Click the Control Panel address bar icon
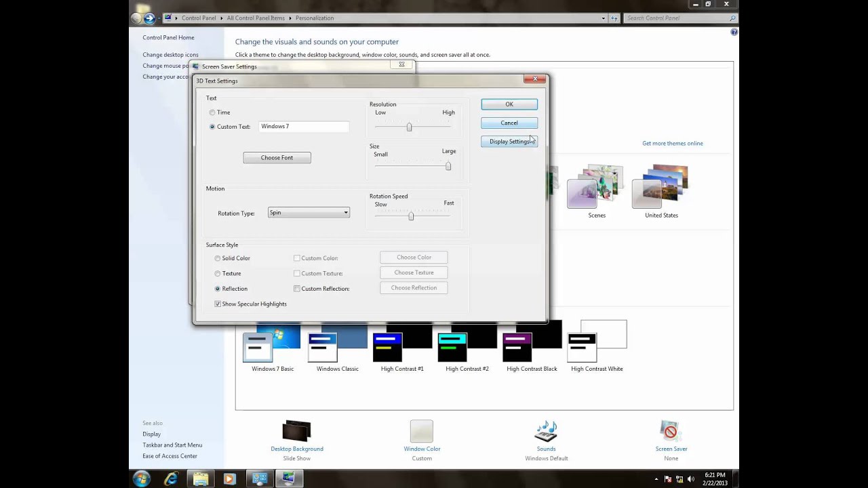 click(x=168, y=18)
